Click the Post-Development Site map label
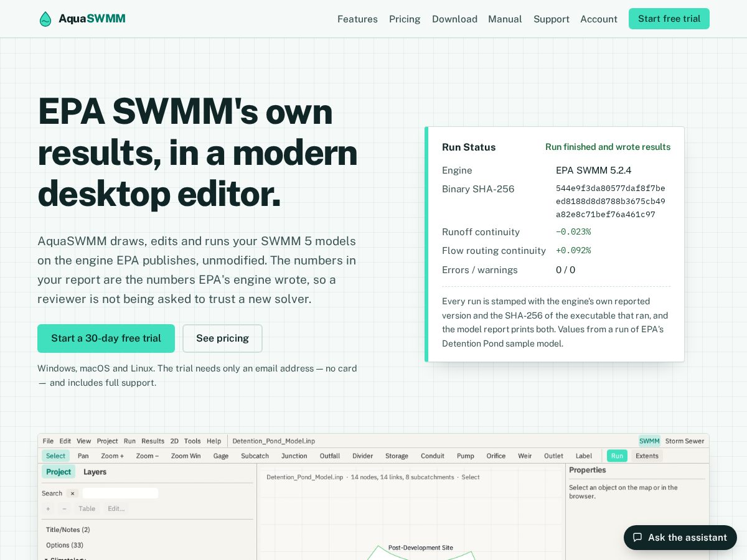747x560 pixels. click(x=421, y=548)
